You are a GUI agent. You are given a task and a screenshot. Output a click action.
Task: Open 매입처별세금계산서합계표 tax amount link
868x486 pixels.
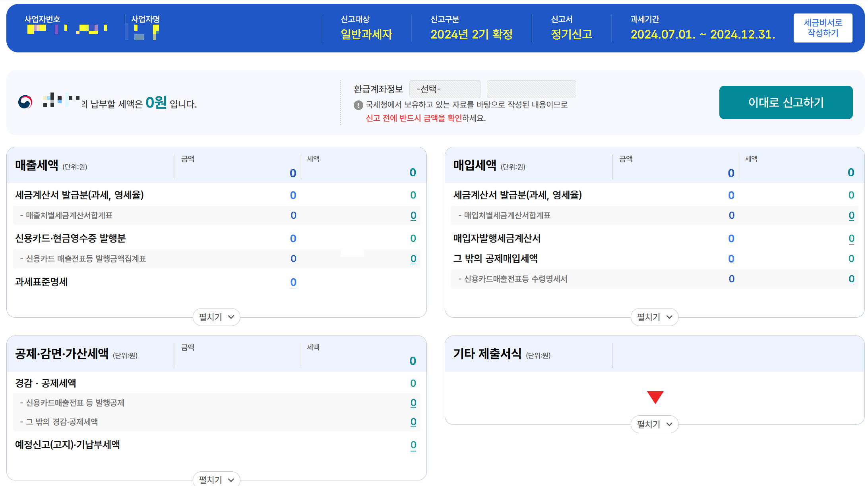point(851,216)
